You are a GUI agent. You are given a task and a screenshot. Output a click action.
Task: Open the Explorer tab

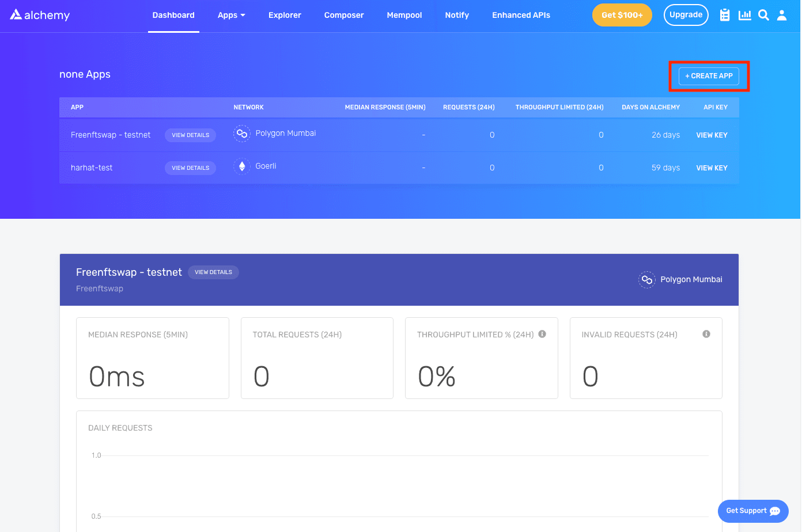pos(285,15)
